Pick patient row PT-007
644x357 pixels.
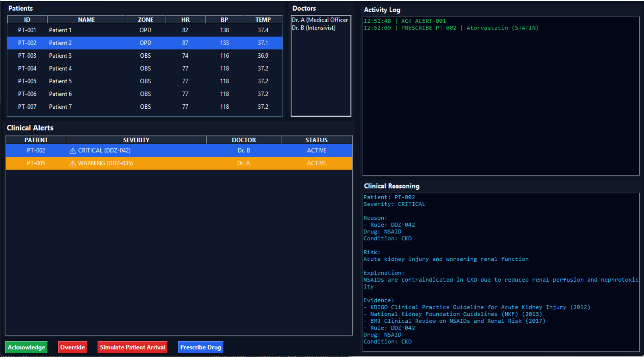(145, 107)
